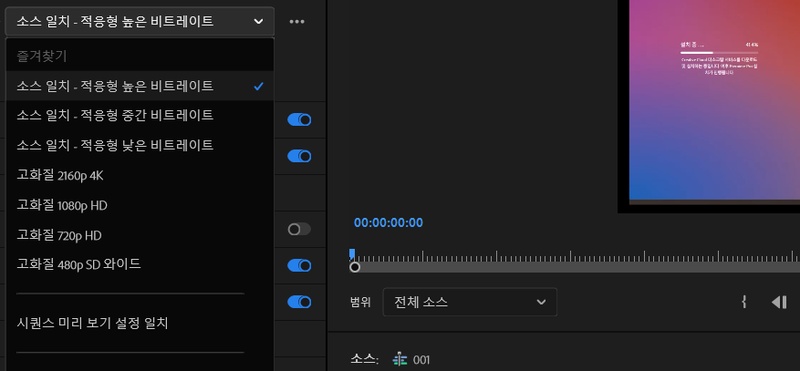The height and width of the screenshot is (371, 800).
Task: Click the tick-marked preview time ruler
Action: coord(574,256)
